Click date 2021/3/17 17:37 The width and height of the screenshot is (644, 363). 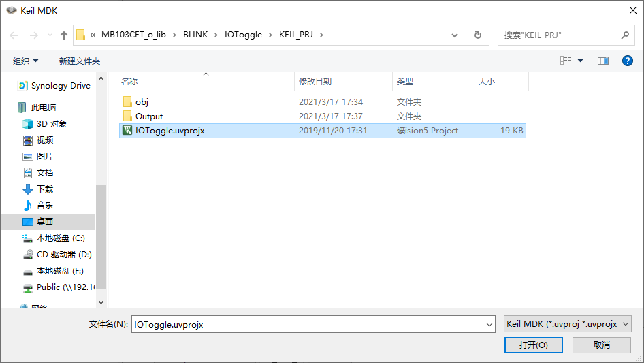pos(331,116)
